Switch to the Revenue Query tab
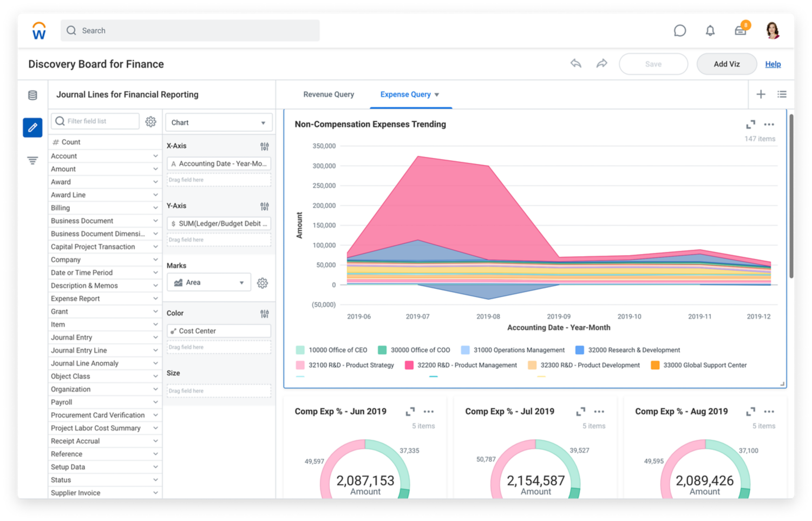 click(x=329, y=94)
